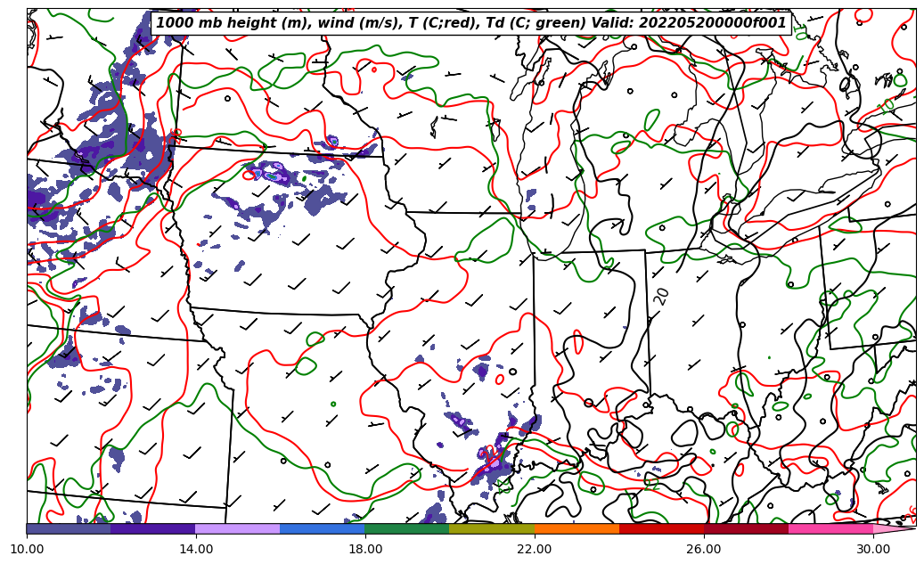Click the dark green colorbar segment after 18.00

tap(407, 528)
